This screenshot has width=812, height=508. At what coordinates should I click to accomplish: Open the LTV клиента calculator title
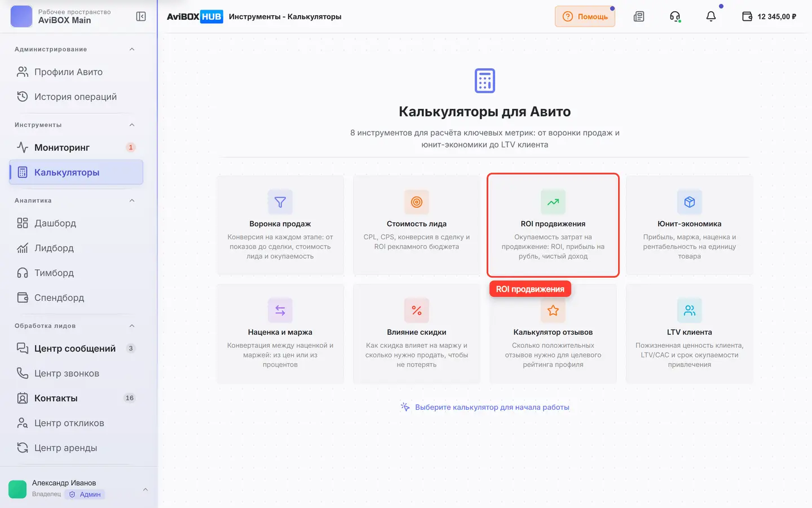point(690,332)
